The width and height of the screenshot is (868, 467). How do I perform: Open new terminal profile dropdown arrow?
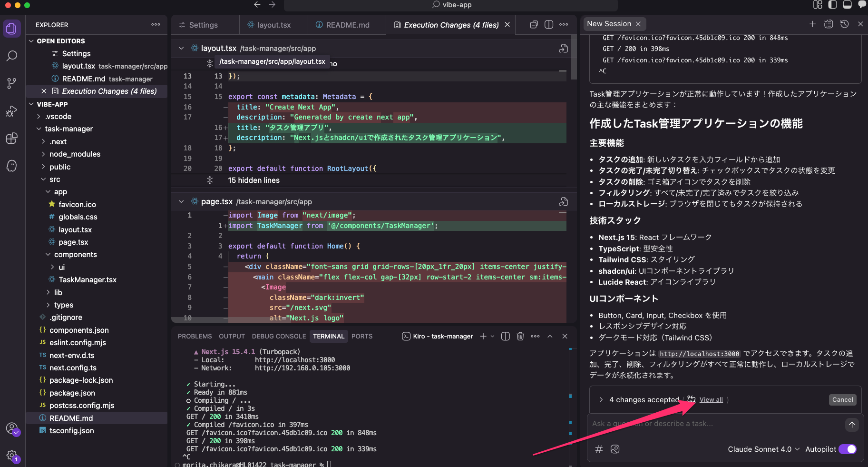pos(492,336)
